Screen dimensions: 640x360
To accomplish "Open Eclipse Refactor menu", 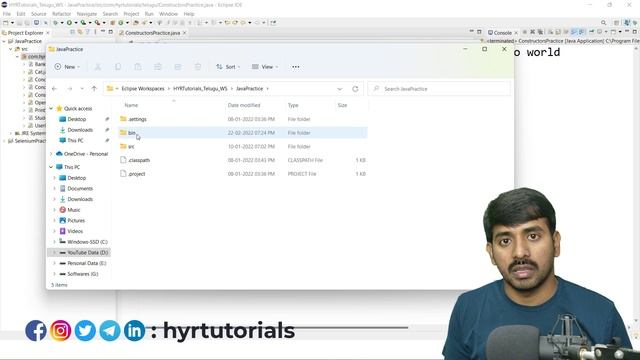I will (62, 14).
